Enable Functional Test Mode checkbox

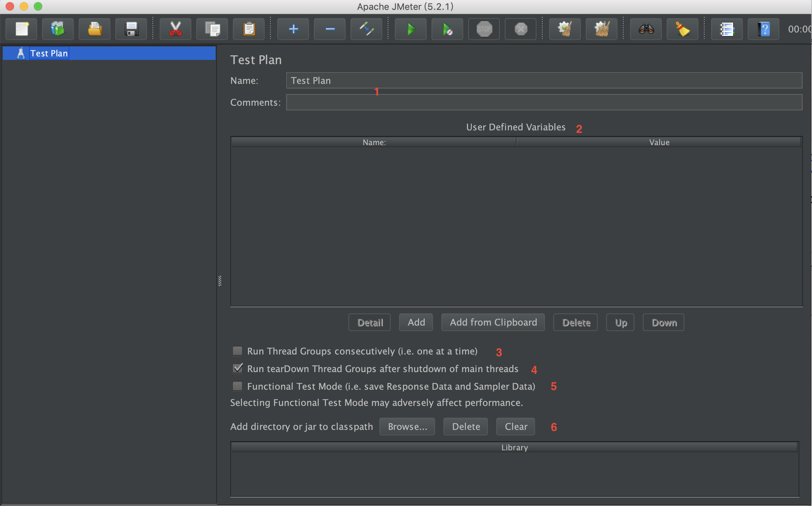tap(238, 386)
